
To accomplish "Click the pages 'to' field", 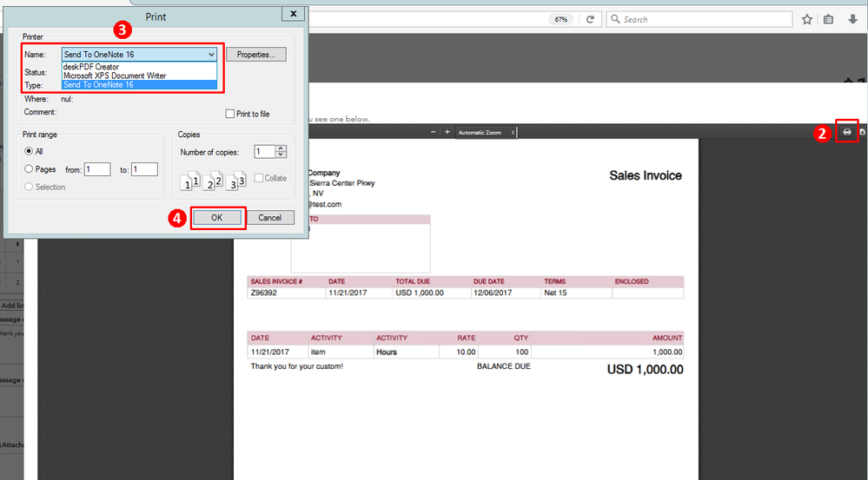I will (x=144, y=169).
